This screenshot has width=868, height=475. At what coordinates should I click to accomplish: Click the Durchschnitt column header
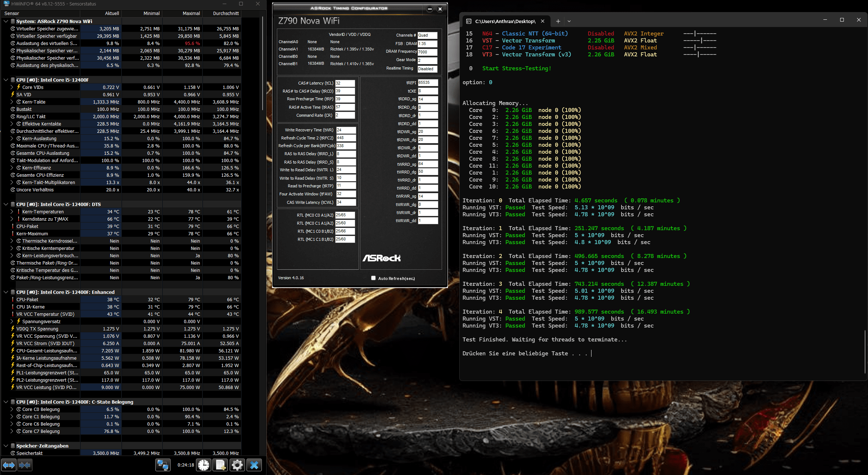222,13
